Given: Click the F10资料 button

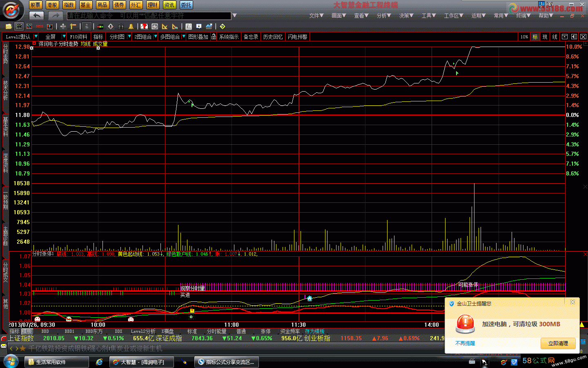Looking at the screenshot, I should coord(78,37).
